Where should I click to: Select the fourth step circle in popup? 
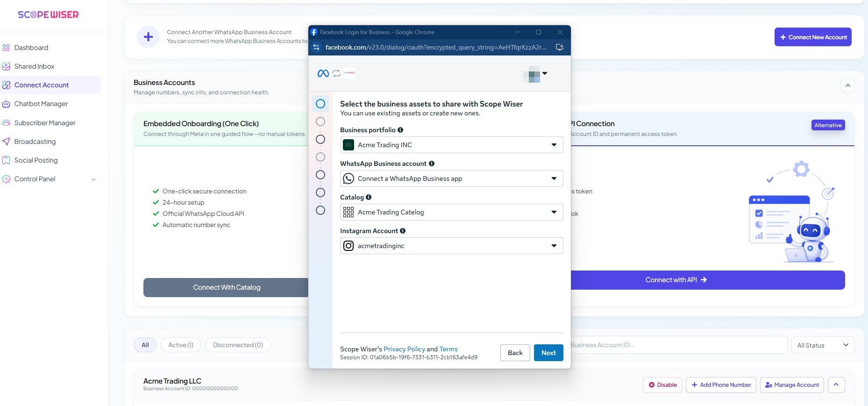pos(320,157)
